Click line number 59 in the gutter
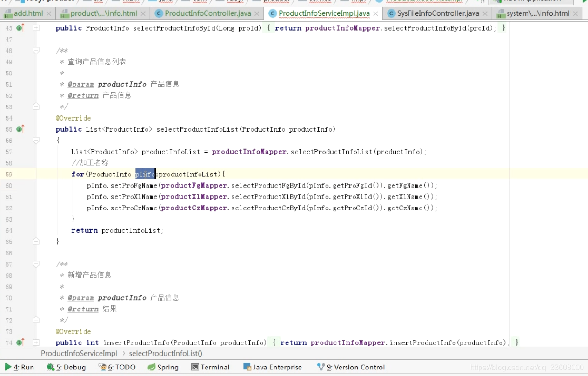Viewport: 588px width, 376px height. point(9,175)
